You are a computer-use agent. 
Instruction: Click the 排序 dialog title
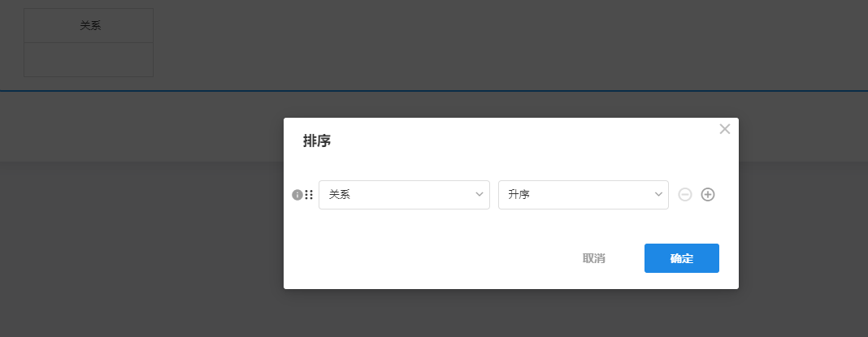point(317,141)
